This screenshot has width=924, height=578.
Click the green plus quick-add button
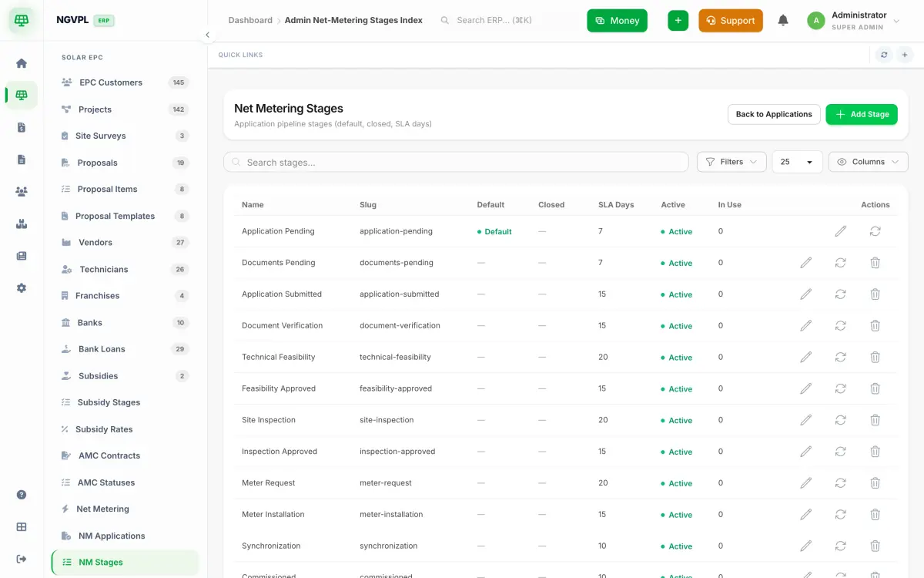678,21
